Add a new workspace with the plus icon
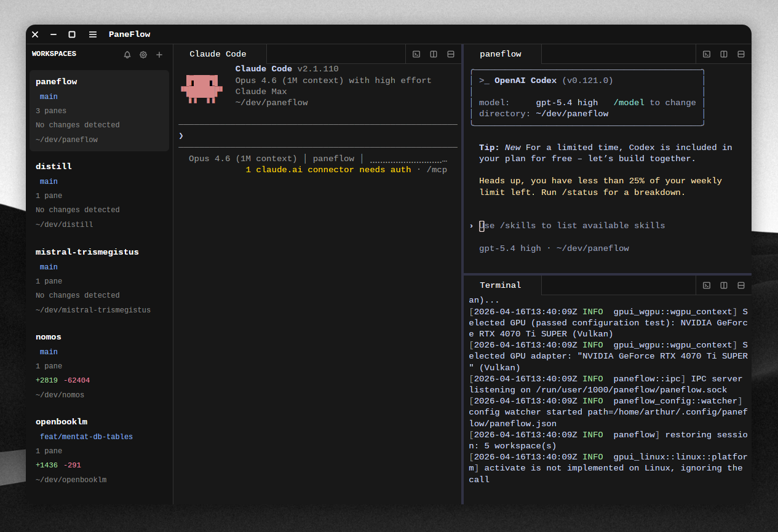Viewport: 778px width, 532px height. tap(159, 54)
